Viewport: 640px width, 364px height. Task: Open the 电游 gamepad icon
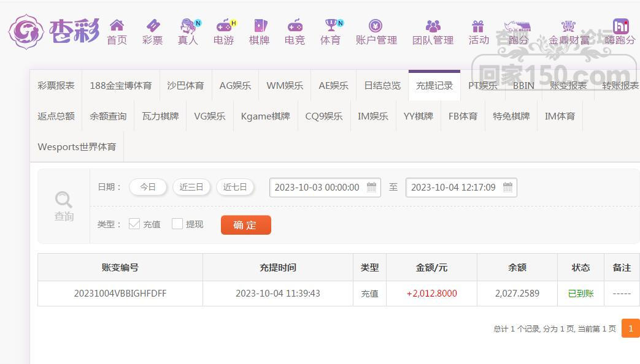[224, 26]
